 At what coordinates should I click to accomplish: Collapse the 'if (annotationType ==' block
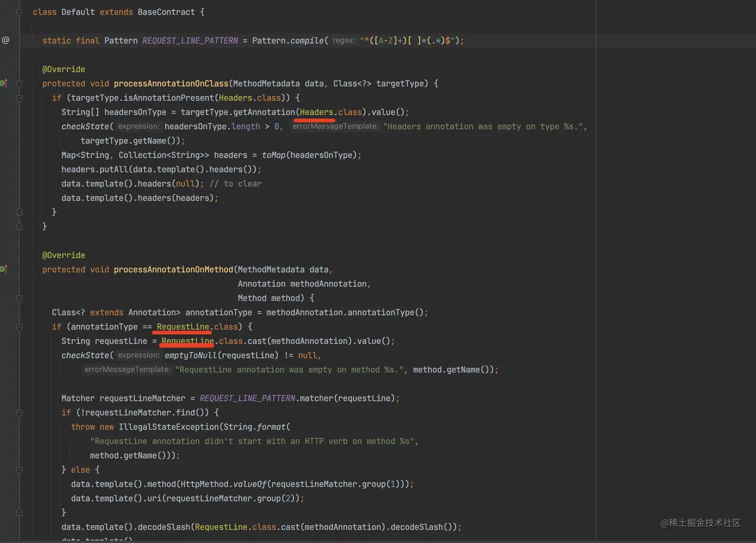[19, 327]
